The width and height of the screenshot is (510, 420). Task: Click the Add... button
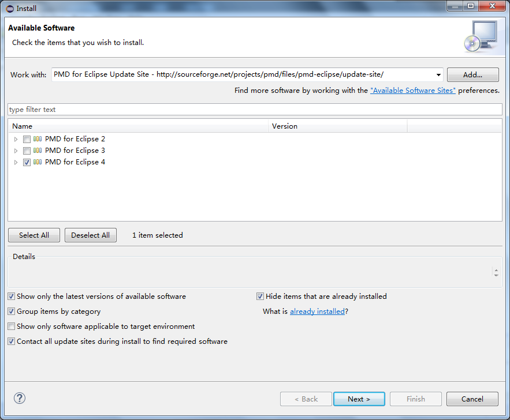tap(472, 74)
